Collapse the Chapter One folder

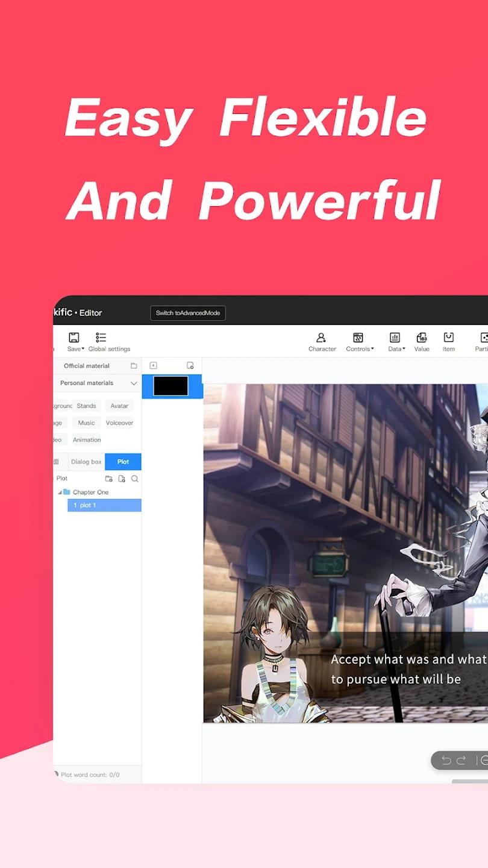click(60, 492)
